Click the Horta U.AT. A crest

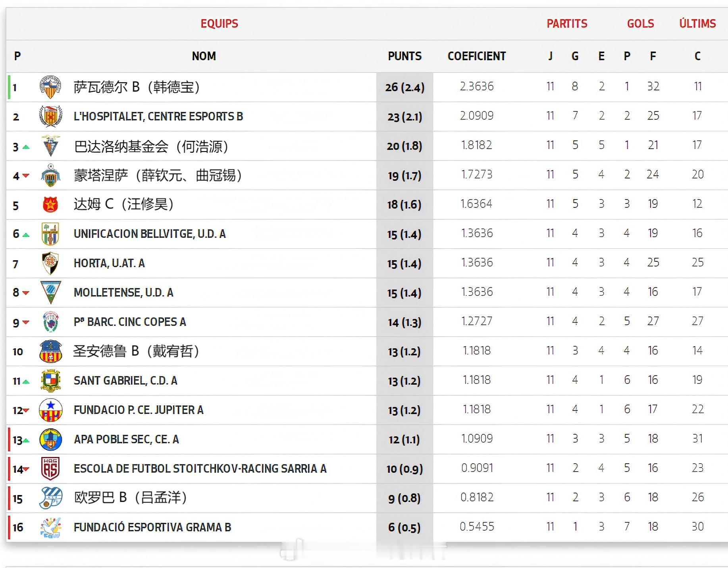[x=50, y=263]
